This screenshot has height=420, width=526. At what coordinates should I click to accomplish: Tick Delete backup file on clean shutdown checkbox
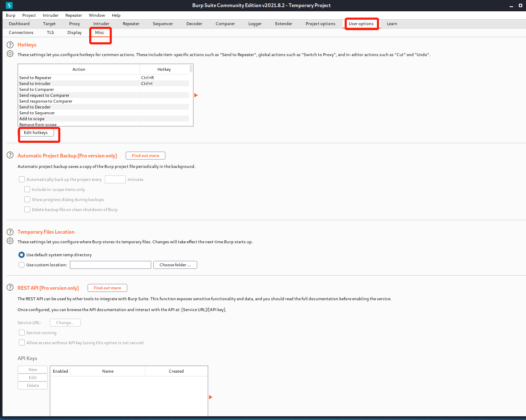coord(27,209)
